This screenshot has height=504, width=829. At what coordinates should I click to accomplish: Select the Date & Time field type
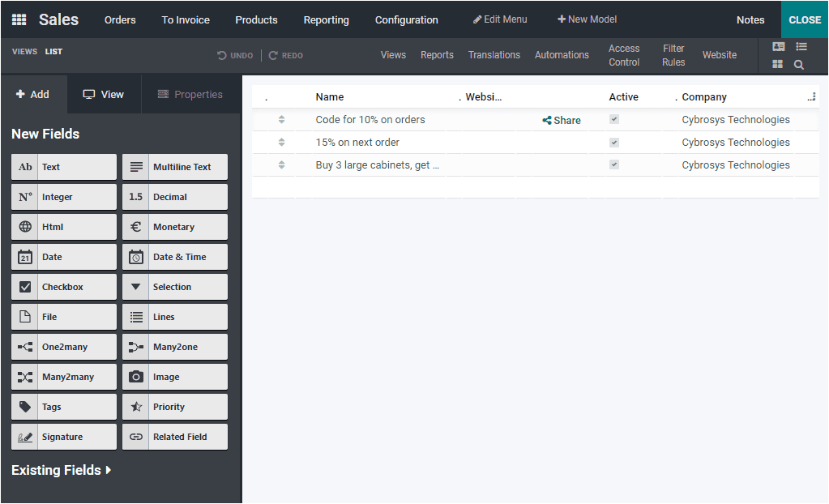(x=174, y=256)
